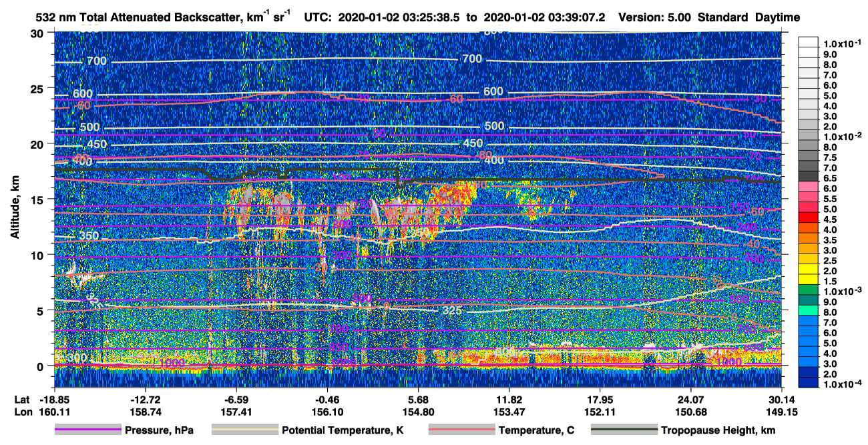
Task: Click the altitude tick label '20'
Action: click(39, 143)
